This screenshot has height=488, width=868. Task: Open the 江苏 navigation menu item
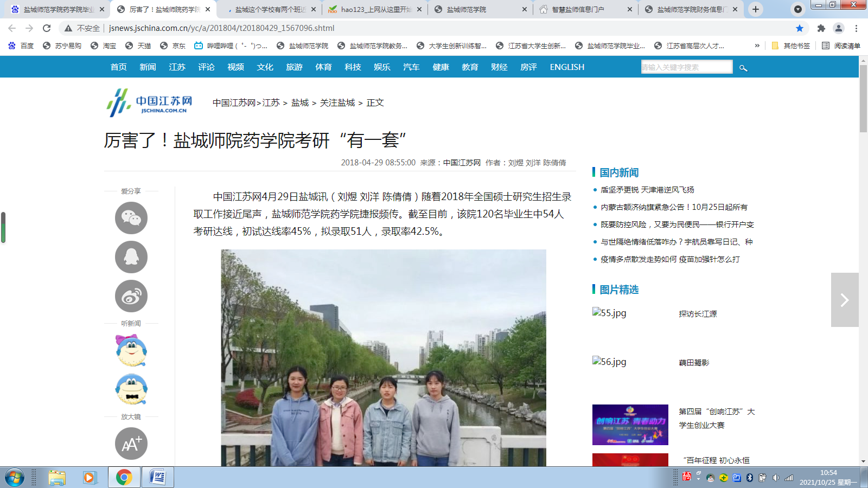pos(177,67)
